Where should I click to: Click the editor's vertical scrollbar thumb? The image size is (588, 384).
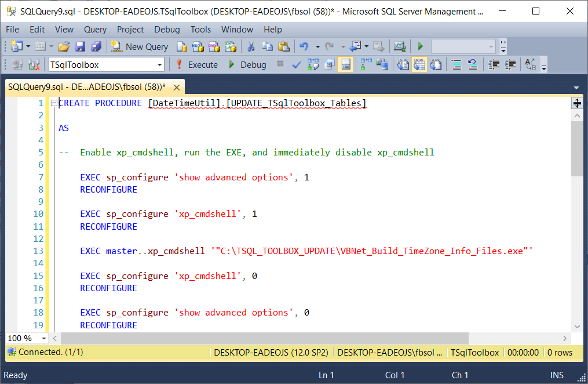pyautogui.click(x=576, y=148)
